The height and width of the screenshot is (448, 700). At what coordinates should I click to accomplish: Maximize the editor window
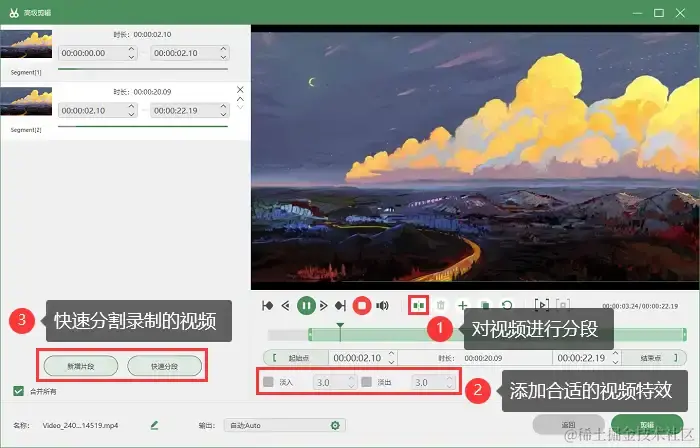(x=659, y=13)
